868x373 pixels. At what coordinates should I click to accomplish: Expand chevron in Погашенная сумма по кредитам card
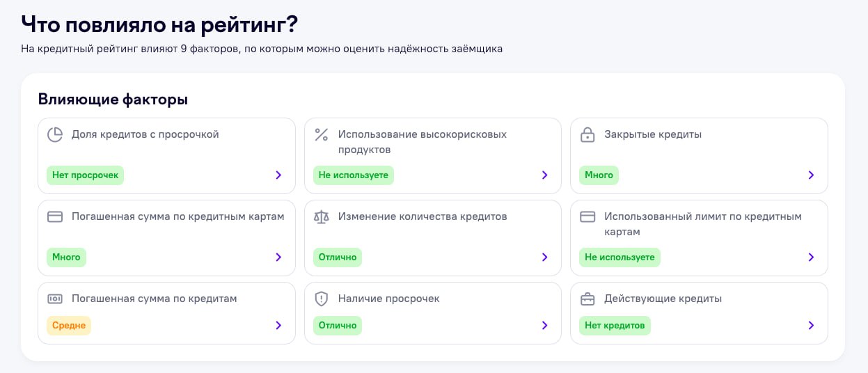click(278, 326)
